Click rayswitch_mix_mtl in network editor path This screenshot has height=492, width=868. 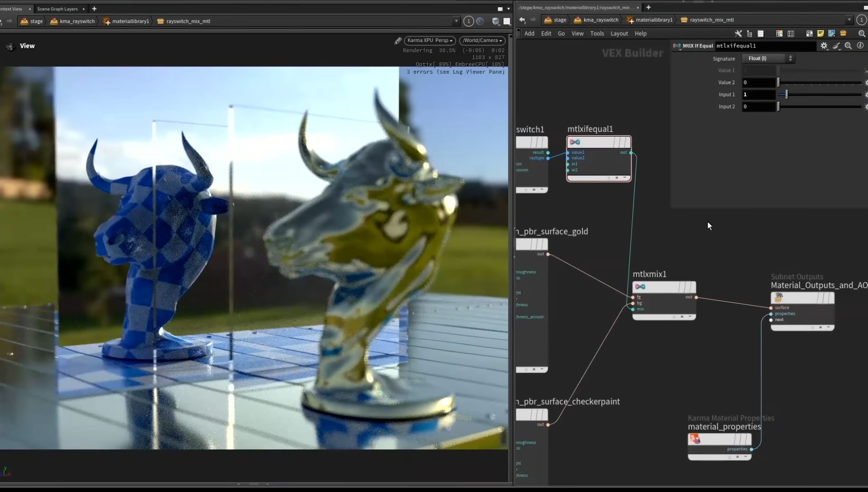pos(707,19)
